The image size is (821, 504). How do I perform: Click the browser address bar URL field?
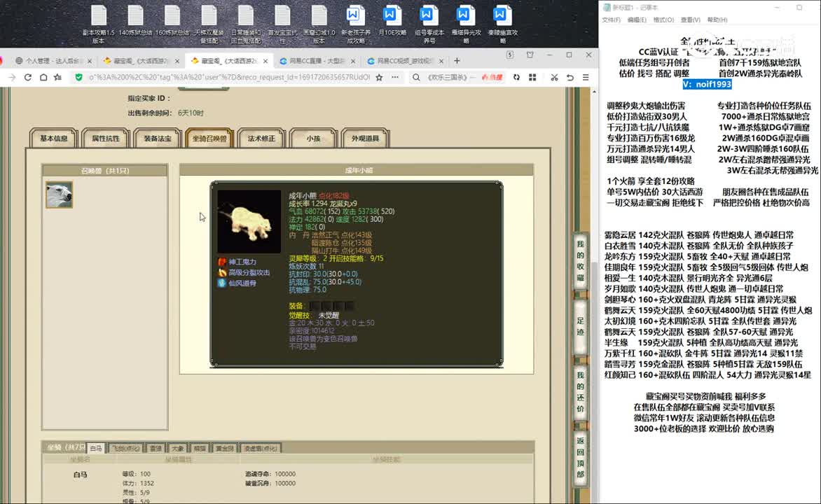(x=229, y=78)
